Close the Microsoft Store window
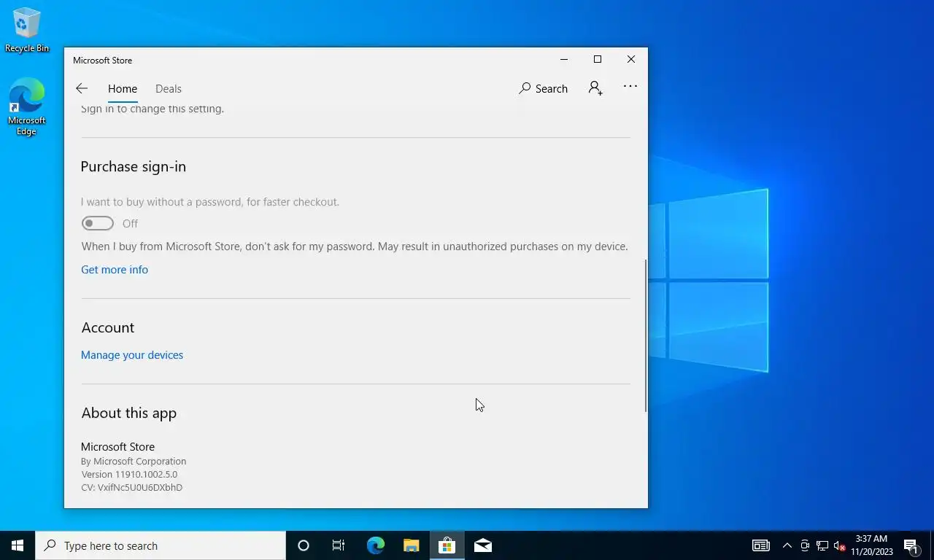The image size is (934, 560). 631,60
